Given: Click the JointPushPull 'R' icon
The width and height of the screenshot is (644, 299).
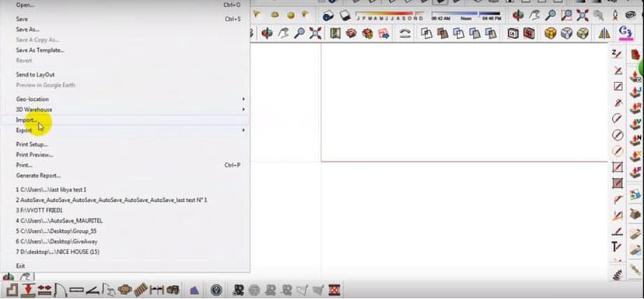Looking at the screenshot, I should click(x=635, y=108).
